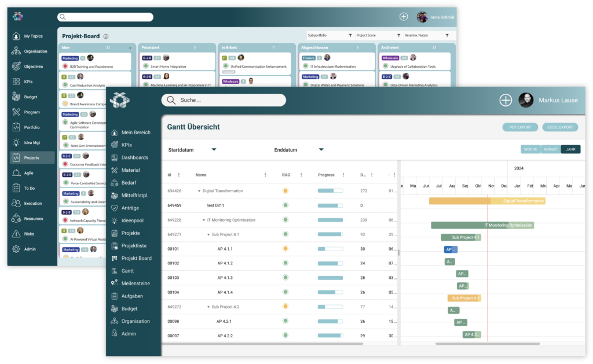Viewport: 593px width, 364px height.
Task: Collapse the Digital Transformation row
Action: tap(199, 190)
